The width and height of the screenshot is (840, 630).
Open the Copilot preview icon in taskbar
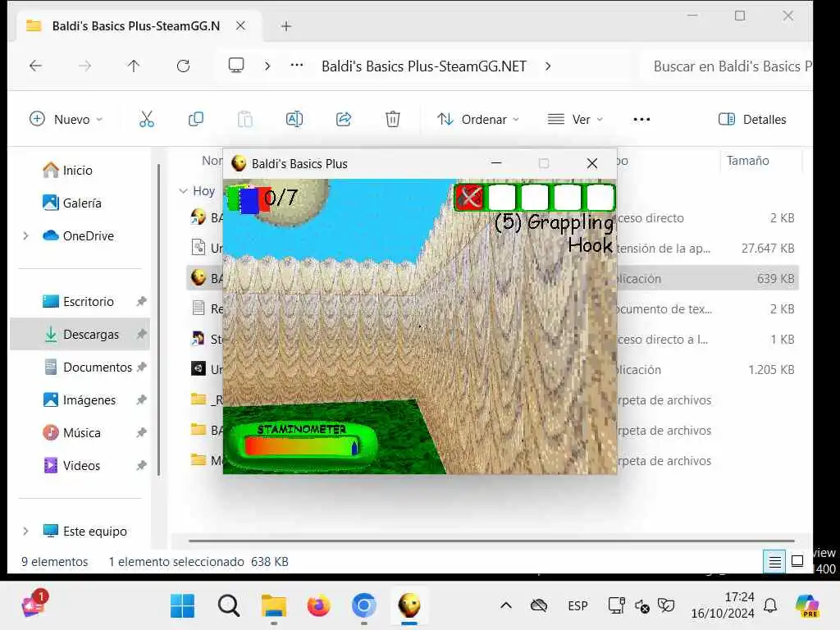pos(807,606)
